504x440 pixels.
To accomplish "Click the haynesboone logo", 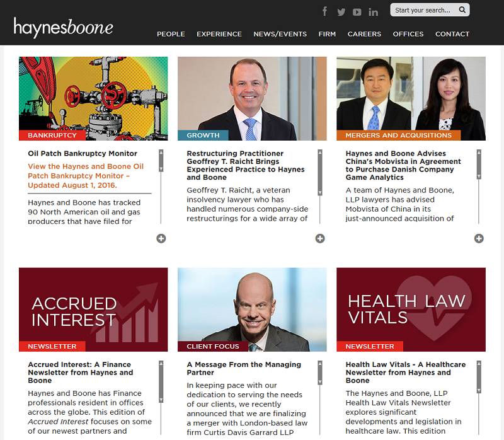I will pos(64,27).
